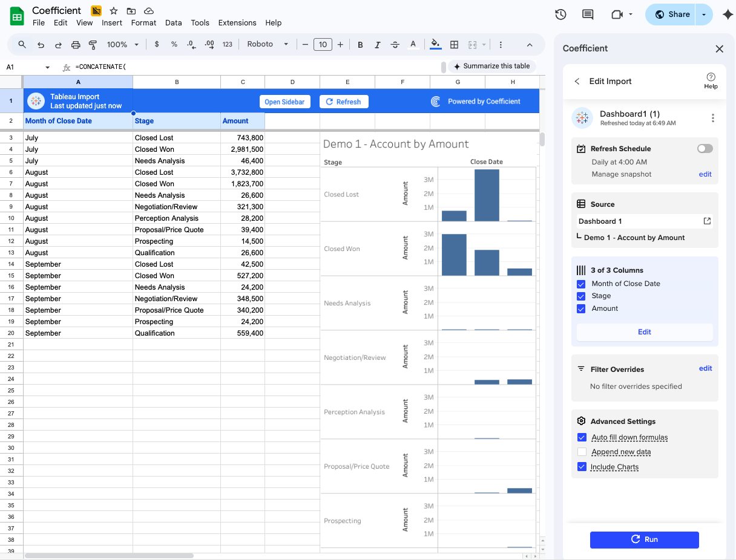The height and width of the screenshot is (560, 736).
Task: Open the fill color picker
Action: 435,45
